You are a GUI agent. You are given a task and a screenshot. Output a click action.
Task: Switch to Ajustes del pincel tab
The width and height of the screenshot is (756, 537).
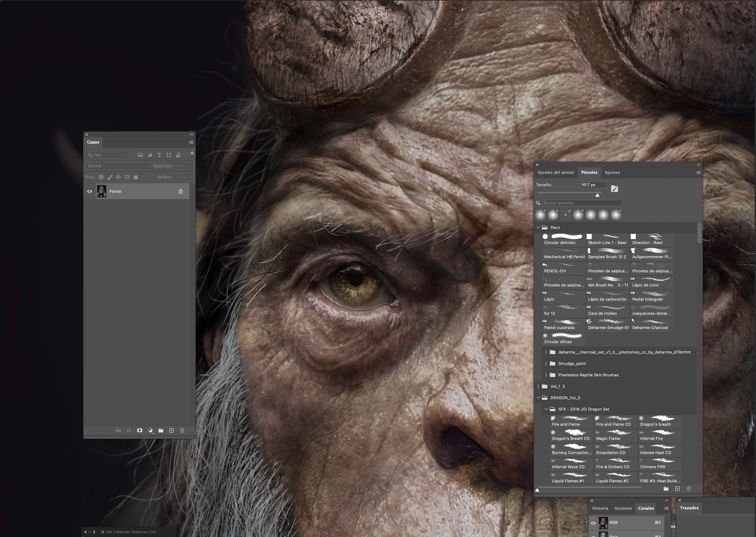pyautogui.click(x=555, y=172)
